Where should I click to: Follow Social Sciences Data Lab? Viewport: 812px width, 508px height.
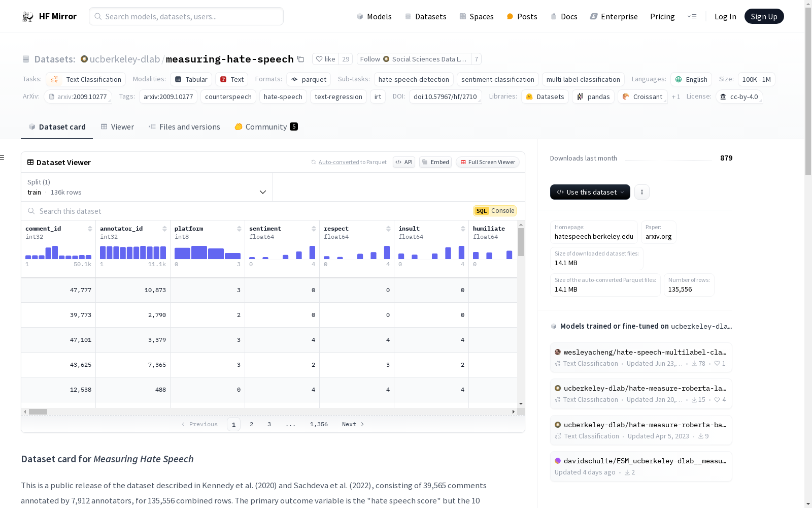coord(414,59)
